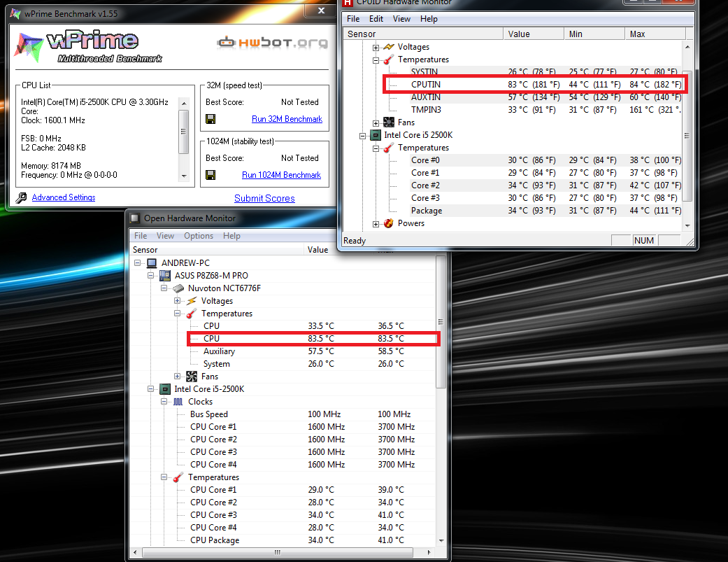Click the floppy disk icon beside Run 1024M Benchmark
Viewport: 728px width, 562px height.
[x=210, y=175]
